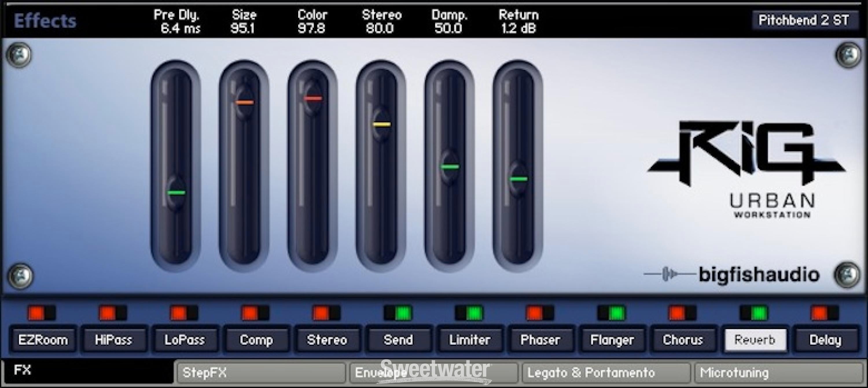This screenshot has height=388, width=868.
Task: Click the Effects panel title
Action: [x=45, y=21]
